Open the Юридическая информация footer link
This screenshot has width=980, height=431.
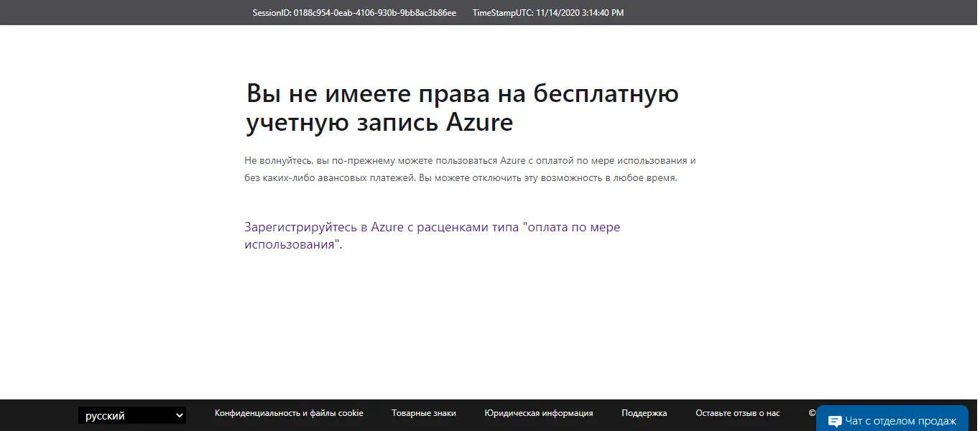[x=539, y=413]
